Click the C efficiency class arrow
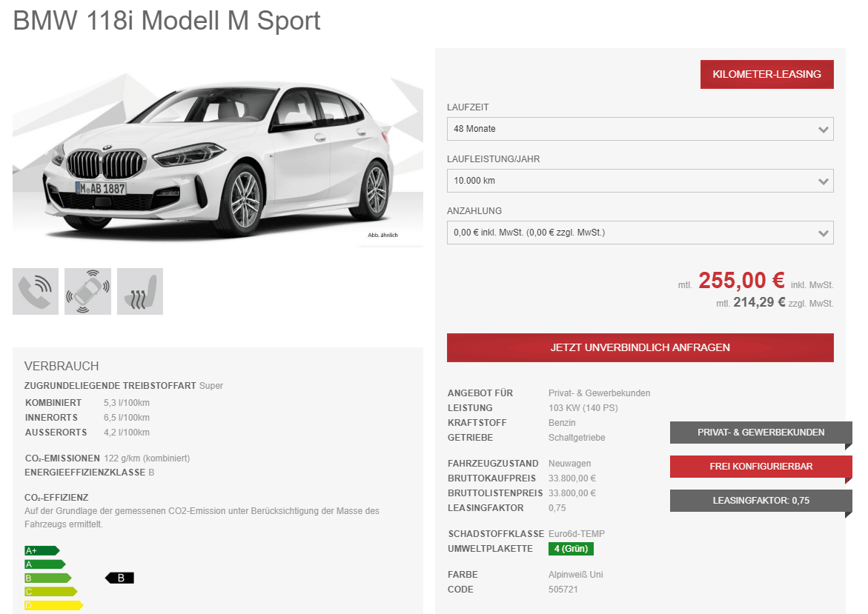Screen dimensions: 868x614 51,592
